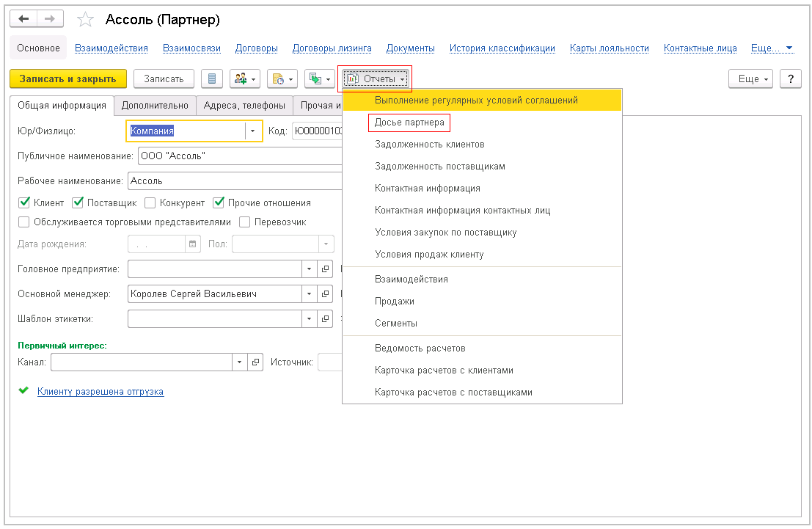This screenshot has width=812, height=529.
Task: Click the back navigation arrow
Action: pyautogui.click(x=24, y=19)
